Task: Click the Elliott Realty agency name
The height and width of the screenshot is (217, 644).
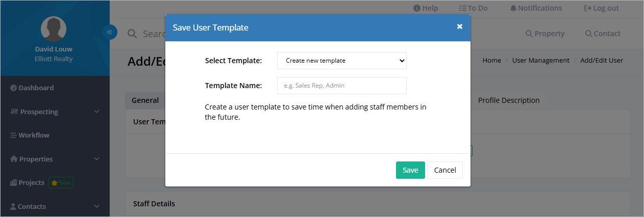Action: click(54, 59)
